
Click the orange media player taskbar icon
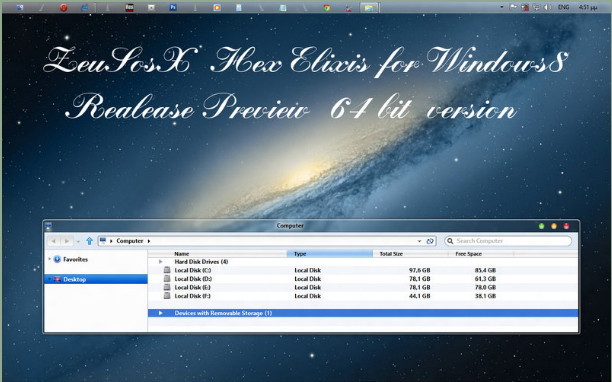tap(217, 7)
